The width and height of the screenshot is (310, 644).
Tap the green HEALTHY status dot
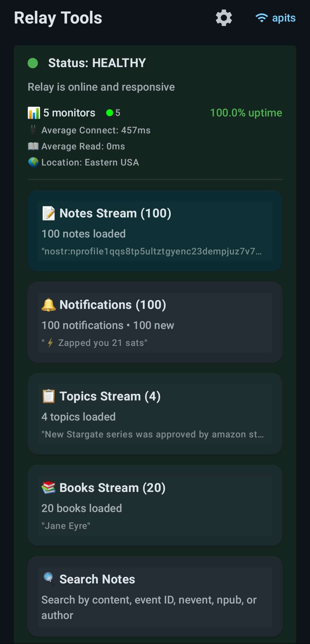click(x=33, y=63)
